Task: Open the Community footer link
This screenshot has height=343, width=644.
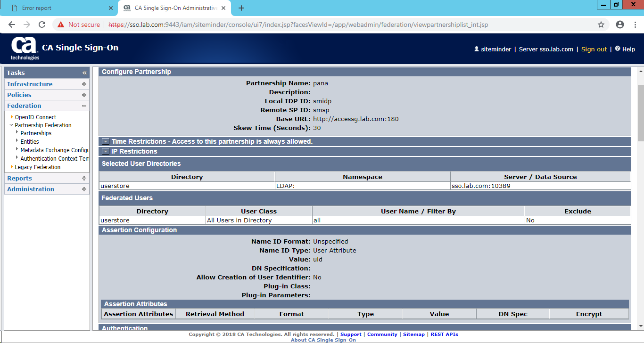Action: (382, 334)
